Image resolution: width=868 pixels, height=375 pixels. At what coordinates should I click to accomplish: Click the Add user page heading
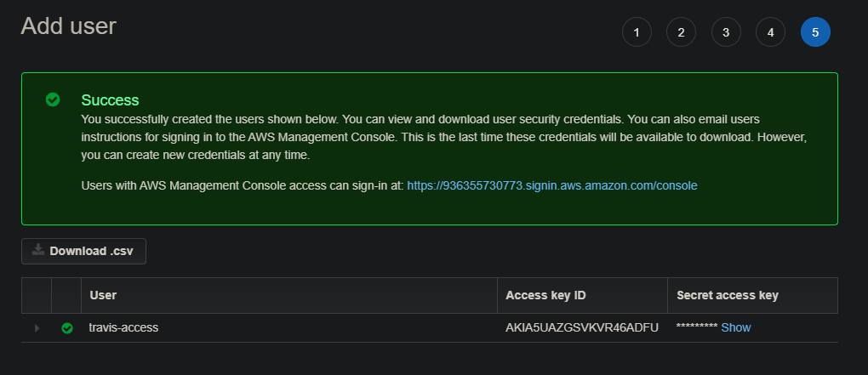(x=68, y=26)
